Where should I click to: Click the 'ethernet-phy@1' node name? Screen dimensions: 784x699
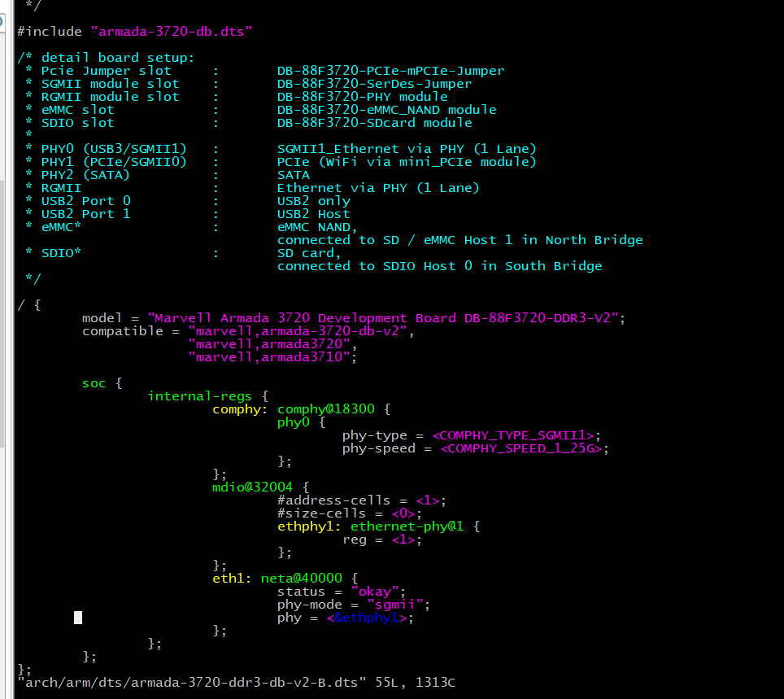[x=407, y=526]
